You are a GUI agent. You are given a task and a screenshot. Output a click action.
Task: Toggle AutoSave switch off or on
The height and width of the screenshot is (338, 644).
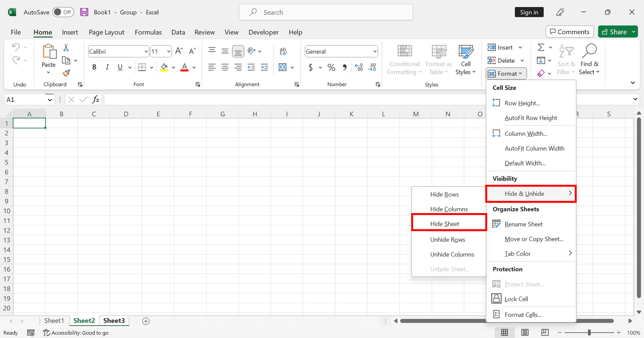pyautogui.click(x=63, y=12)
